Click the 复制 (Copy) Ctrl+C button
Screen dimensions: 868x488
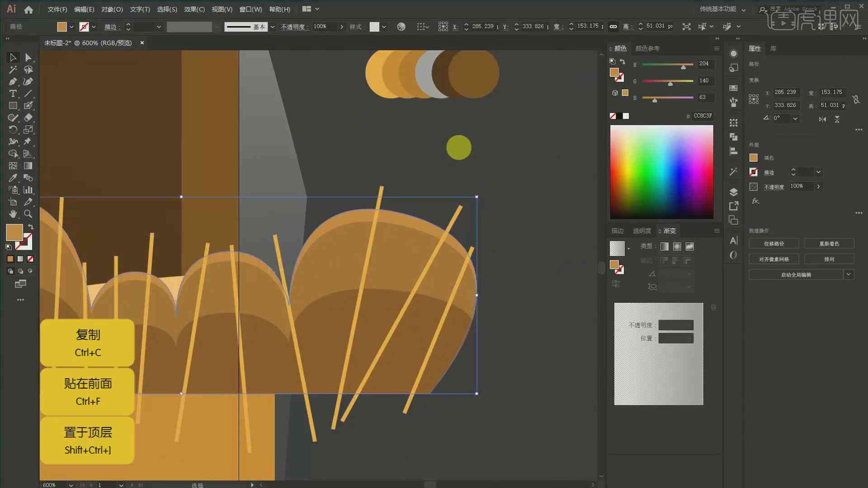88,343
